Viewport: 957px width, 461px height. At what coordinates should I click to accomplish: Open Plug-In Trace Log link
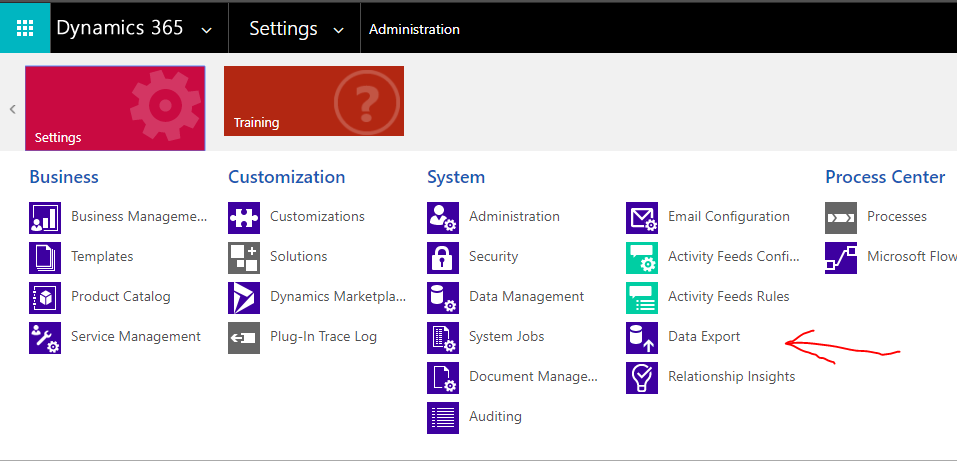(x=323, y=336)
